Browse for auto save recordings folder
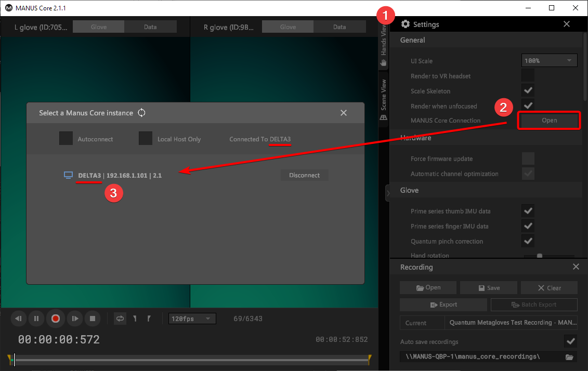588x371 pixels. tap(569, 357)
